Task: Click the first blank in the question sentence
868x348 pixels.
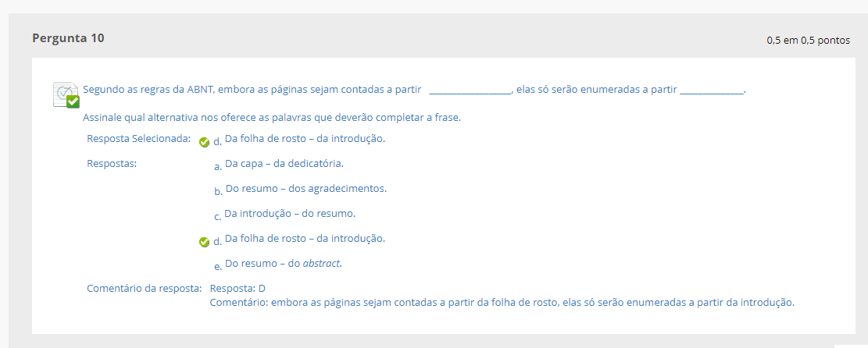Action: click(470, 91)
